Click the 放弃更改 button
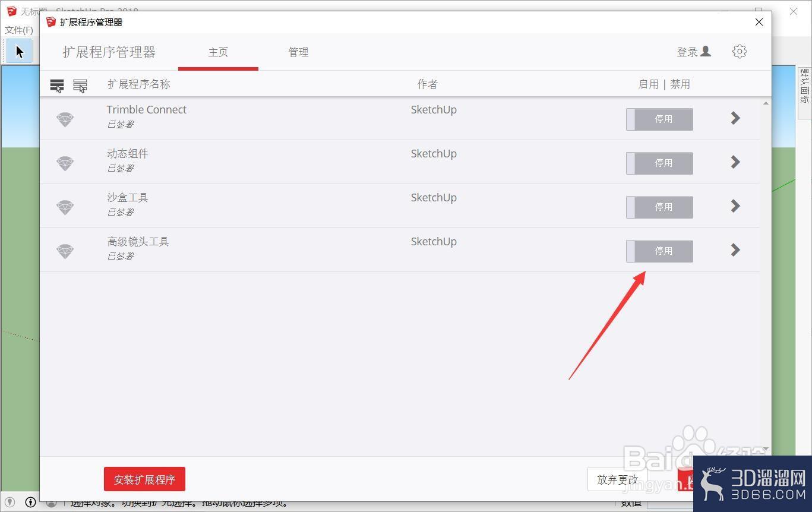The image size is (812, 512). point(618,479)
